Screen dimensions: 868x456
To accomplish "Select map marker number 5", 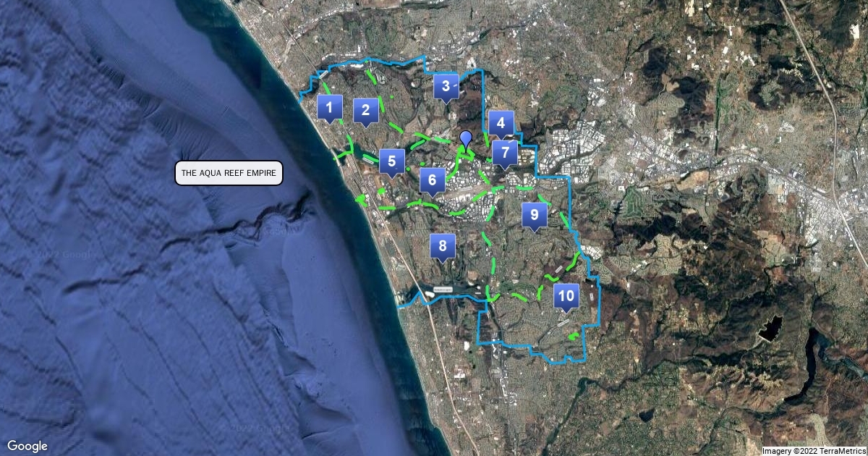I will click(391, 161).
